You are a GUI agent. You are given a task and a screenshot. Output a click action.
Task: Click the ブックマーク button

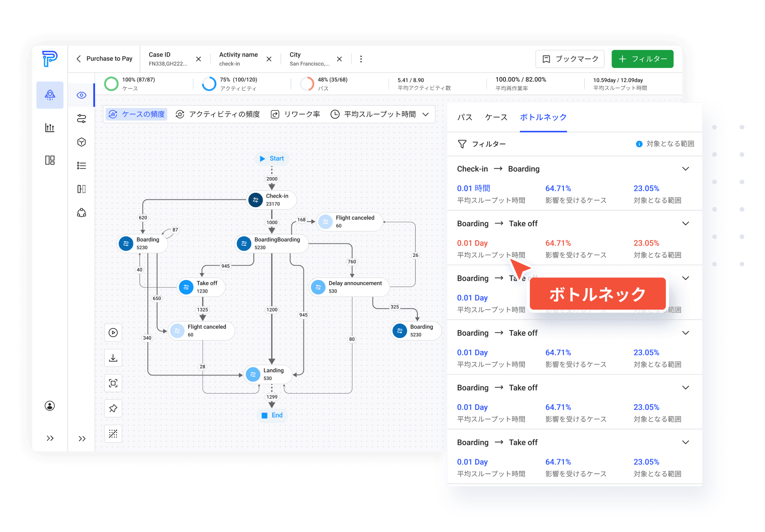tap(570, 59)
